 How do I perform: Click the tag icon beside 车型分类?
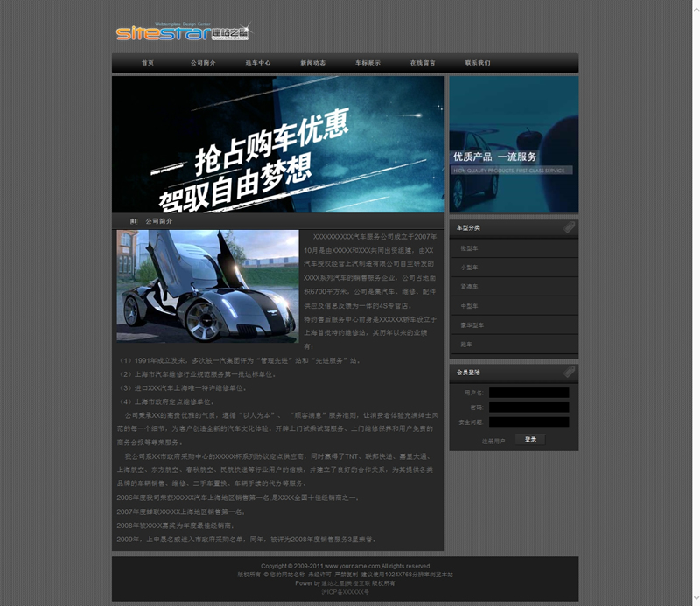pos(569,227)
